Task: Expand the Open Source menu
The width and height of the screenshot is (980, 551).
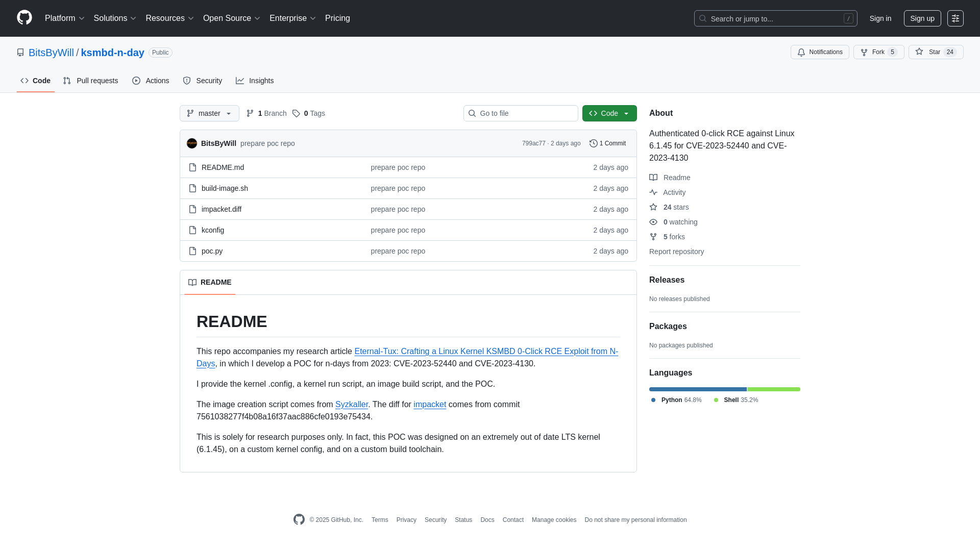Action: pyautogui.click(x=232, y=18)
